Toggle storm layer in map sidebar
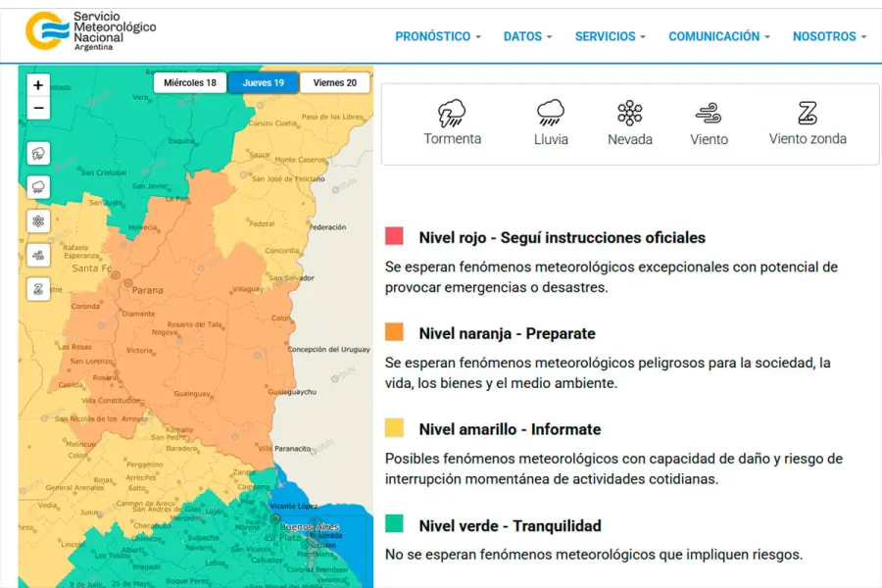Screen dimensions: 882x588 pos(38,153)
